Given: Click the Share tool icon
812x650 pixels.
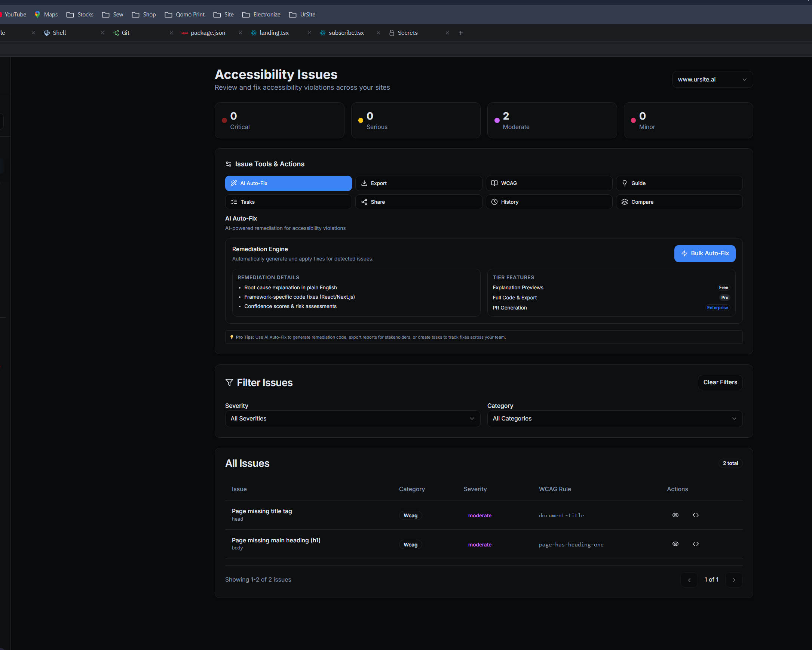Looking at the screenshot, I should pos(364,202).
